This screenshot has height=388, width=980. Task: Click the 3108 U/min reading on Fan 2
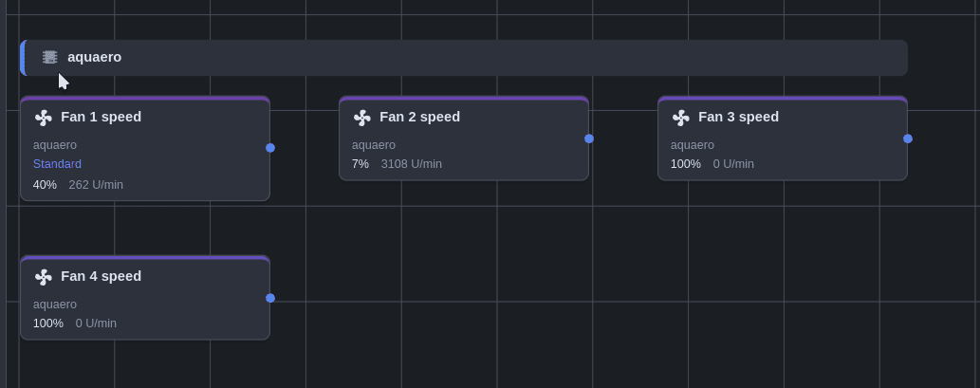411,164
